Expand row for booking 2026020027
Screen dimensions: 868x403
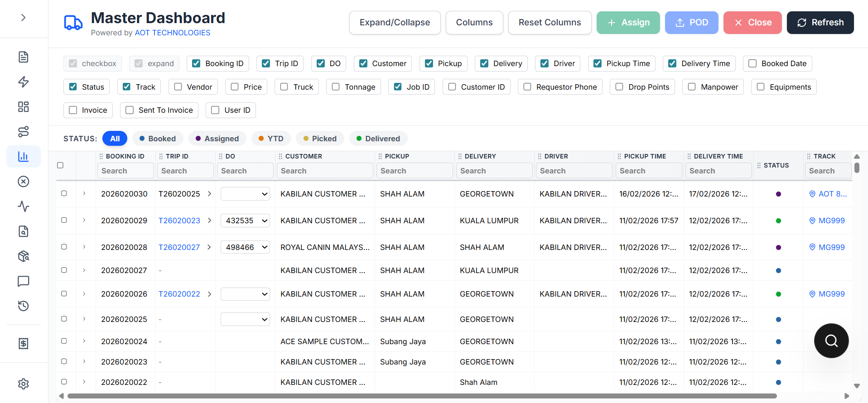coord(84,270)
